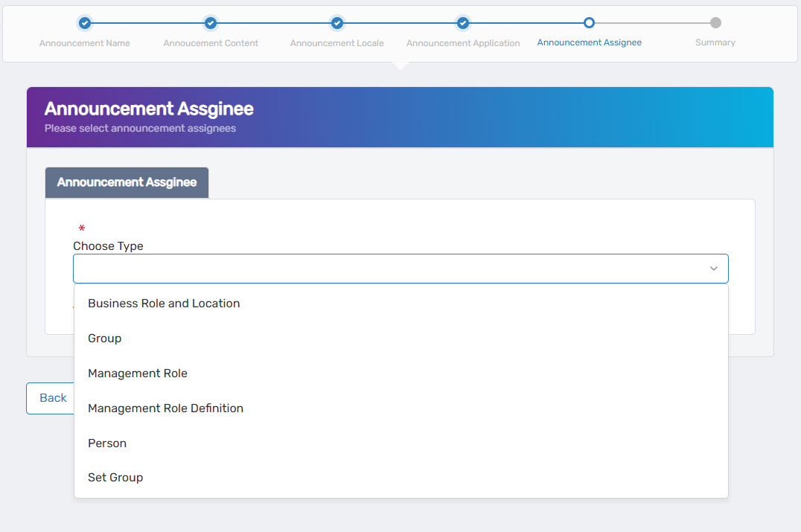The height and width of the screenshot is (532, 801).
Task: Choose Set Group as the assignee type
Action: [115, 477]
